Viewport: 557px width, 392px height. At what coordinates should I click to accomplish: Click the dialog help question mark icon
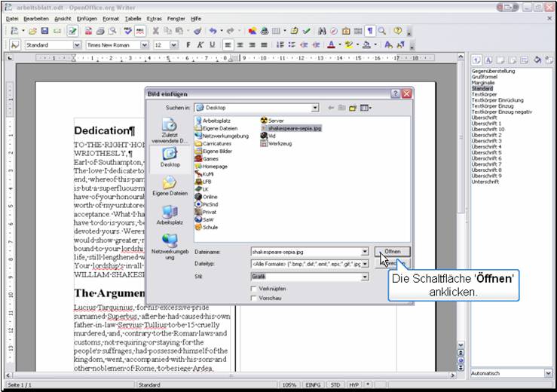[x=395, y=93]
